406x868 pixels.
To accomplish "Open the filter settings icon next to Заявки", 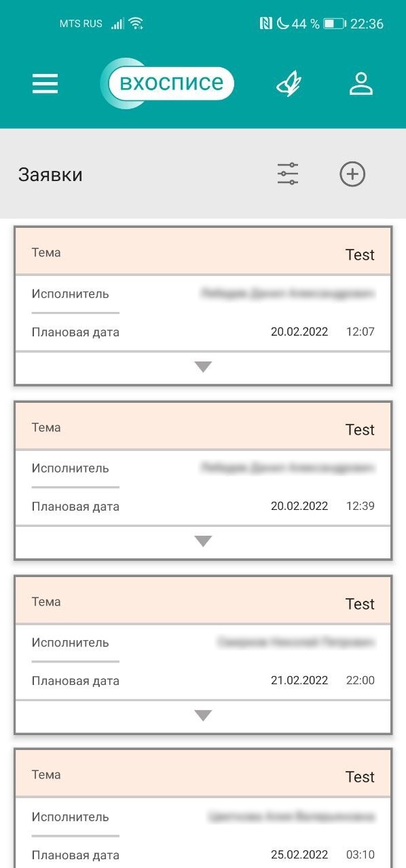I will (287, 174).
